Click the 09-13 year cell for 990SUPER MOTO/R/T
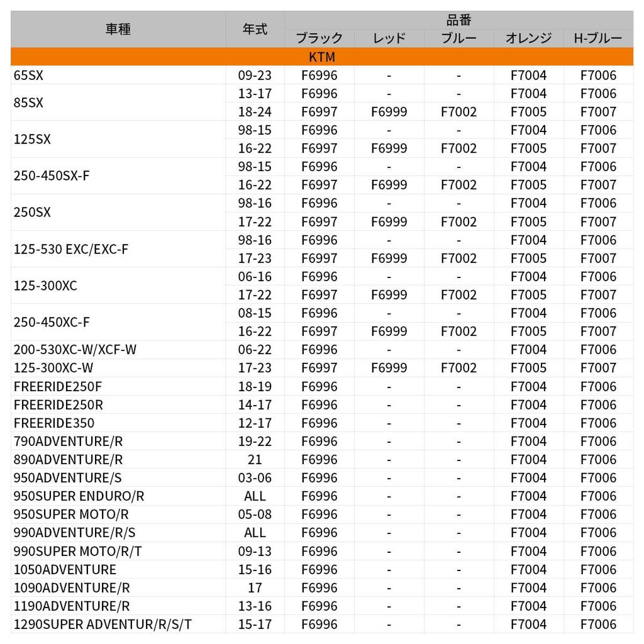 (x=255, y=551)
